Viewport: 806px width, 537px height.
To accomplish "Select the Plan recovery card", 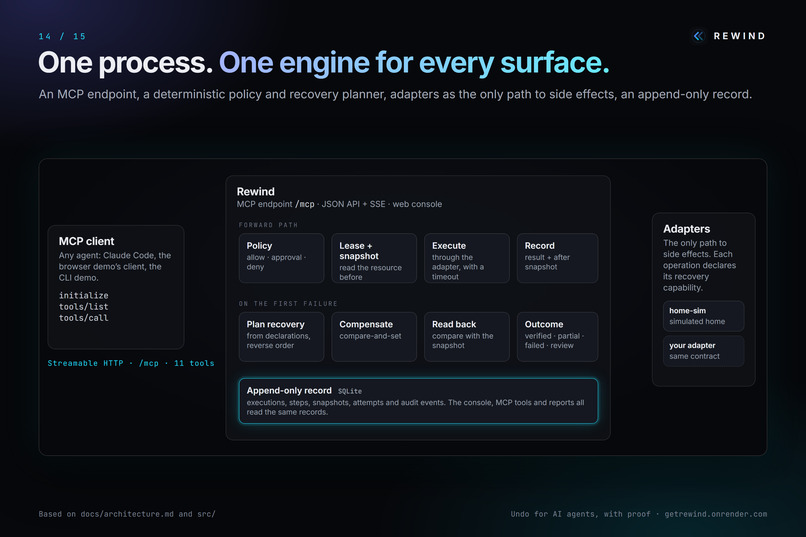I will coord(281,337).
